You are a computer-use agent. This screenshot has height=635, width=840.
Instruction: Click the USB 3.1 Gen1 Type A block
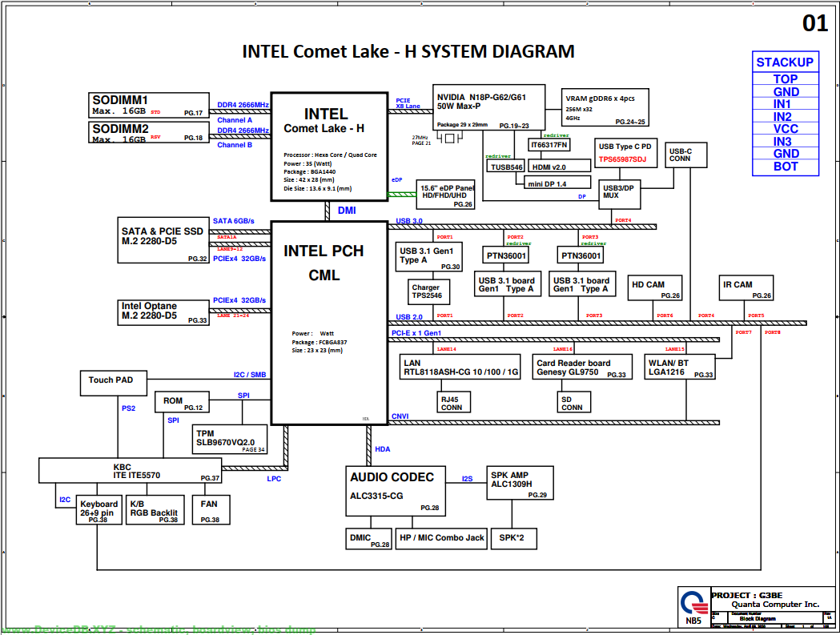pos(429,257)
